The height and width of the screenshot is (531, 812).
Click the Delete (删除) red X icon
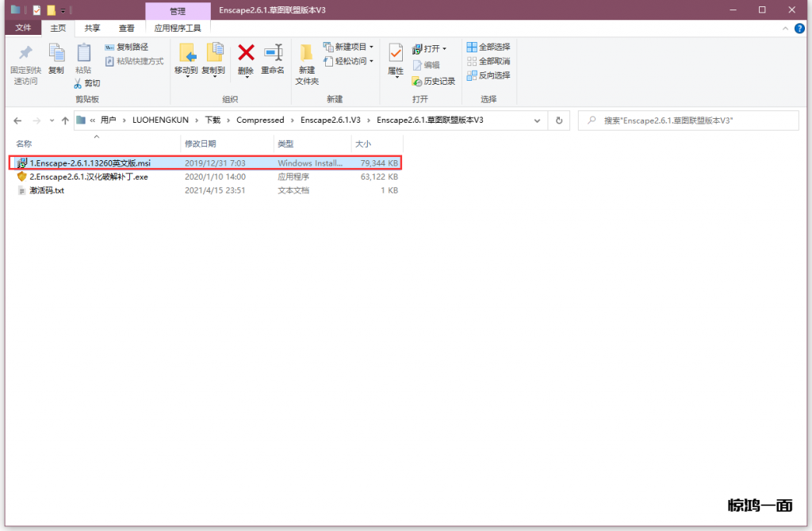click(x=246, y=54)
